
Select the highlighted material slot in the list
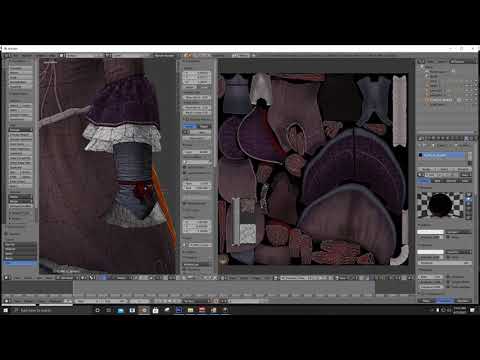[442, 155]
